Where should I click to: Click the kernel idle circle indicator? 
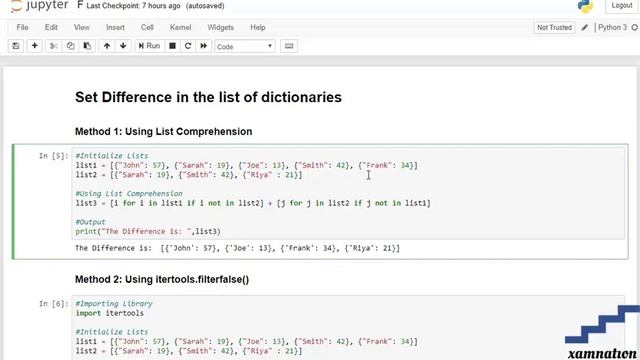(x=635, y=27)
